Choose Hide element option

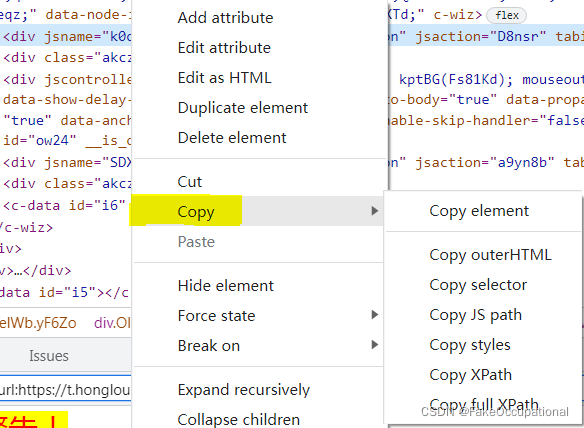click(226, 286)
